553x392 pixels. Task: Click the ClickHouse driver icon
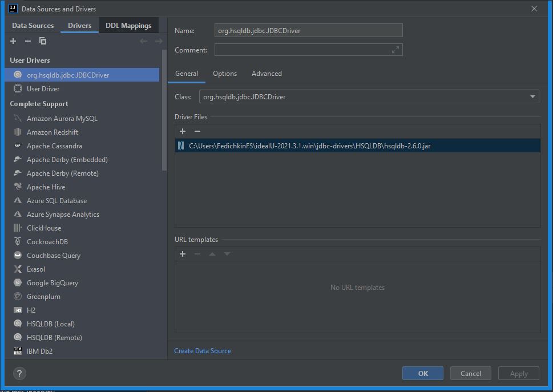click(x=18, y=228)
